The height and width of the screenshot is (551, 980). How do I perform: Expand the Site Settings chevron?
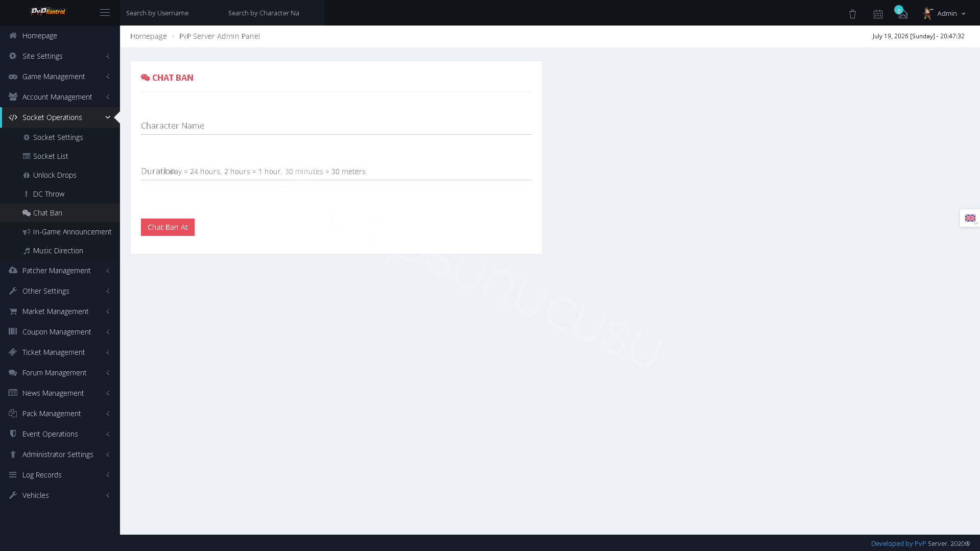click(x=108, y=56)
